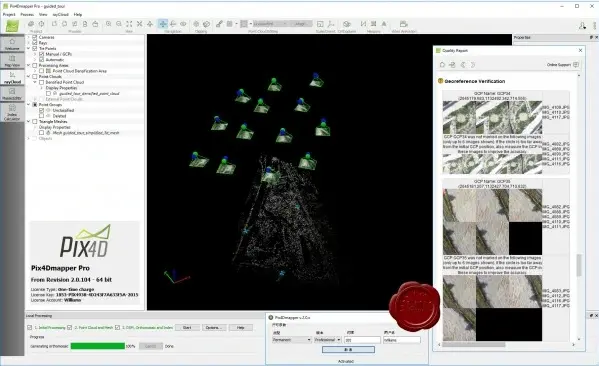Image resolution: width=599 pixels, height=366 pixels.
Task: Toggle the Initial Processing step checkbox
Action: 29,327
